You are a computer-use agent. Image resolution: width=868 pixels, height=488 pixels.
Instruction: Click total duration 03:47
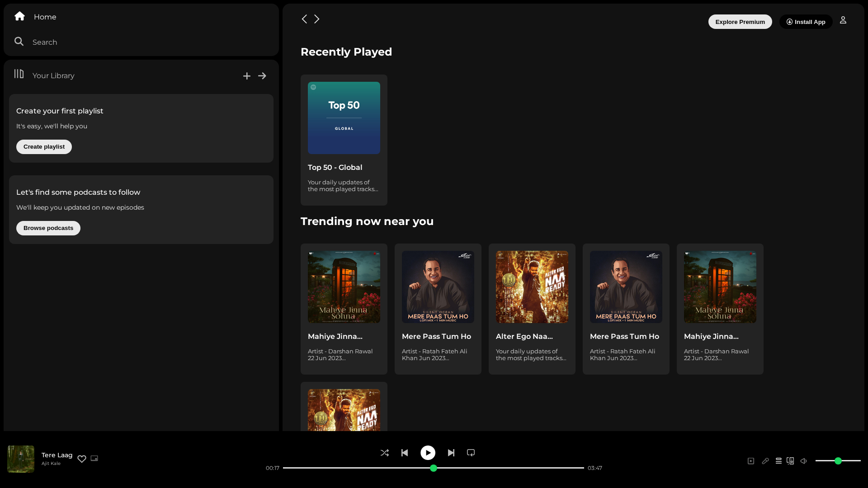[595, 468]
